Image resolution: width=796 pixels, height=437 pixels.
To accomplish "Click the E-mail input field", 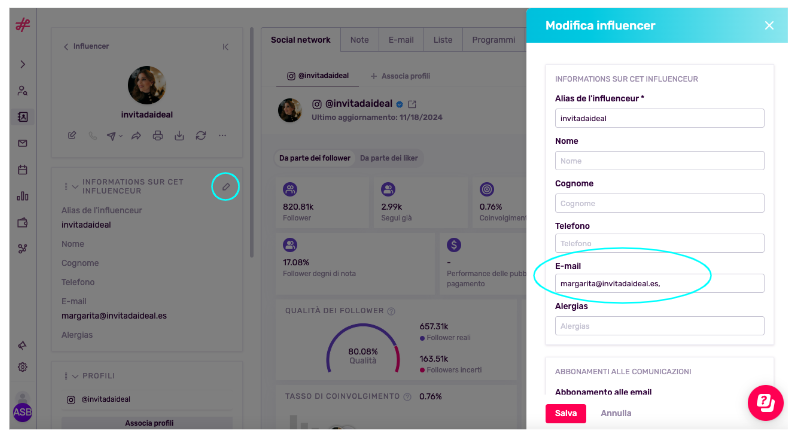I will click(659, 283).
